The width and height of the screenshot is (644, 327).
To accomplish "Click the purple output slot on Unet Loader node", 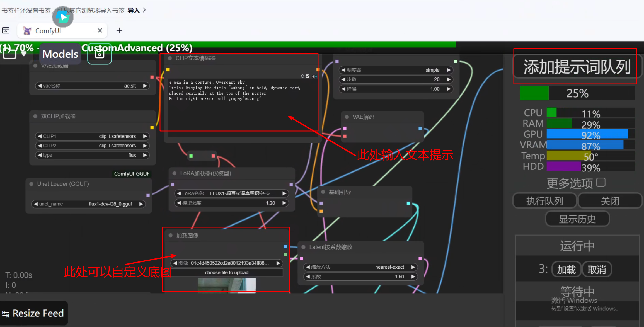I will pyautogui.click(x=148, y=195).
